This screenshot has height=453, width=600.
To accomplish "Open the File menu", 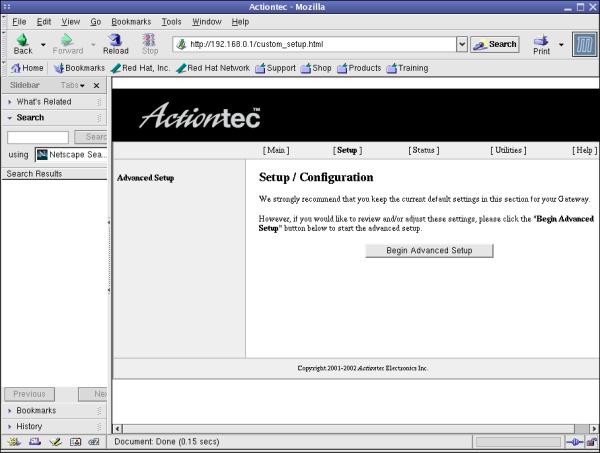I will tap(19, 22).
